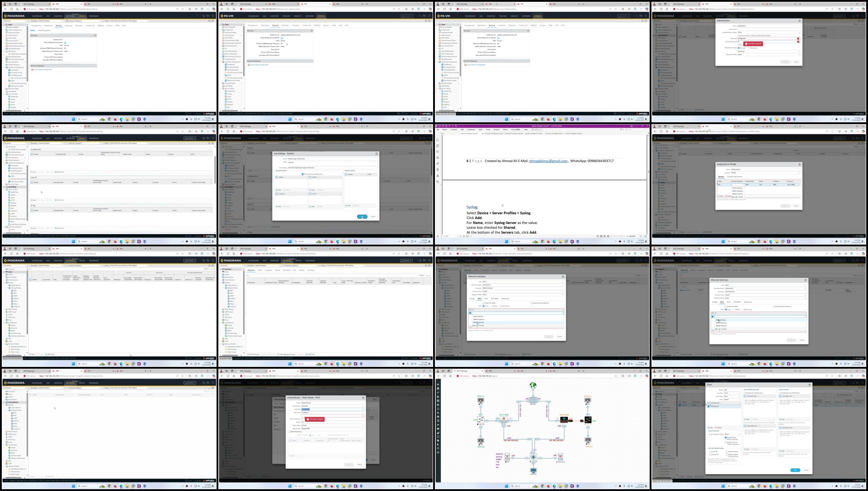The width and height of the screenshot is (868, 491).
Task: Click the LAN-SW switch node in EVE topology
Action: pyautogui.click(x=481, y=420)
